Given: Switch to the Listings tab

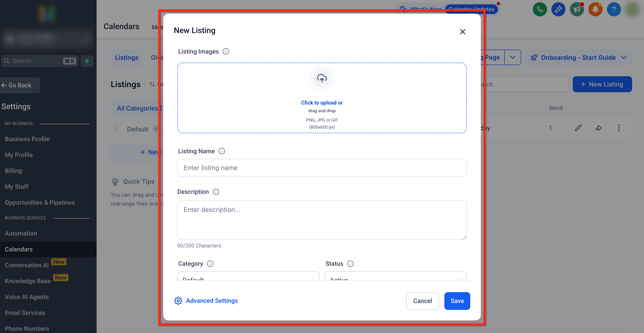Looking at the screenshot, I should click(x=127, y=58).
